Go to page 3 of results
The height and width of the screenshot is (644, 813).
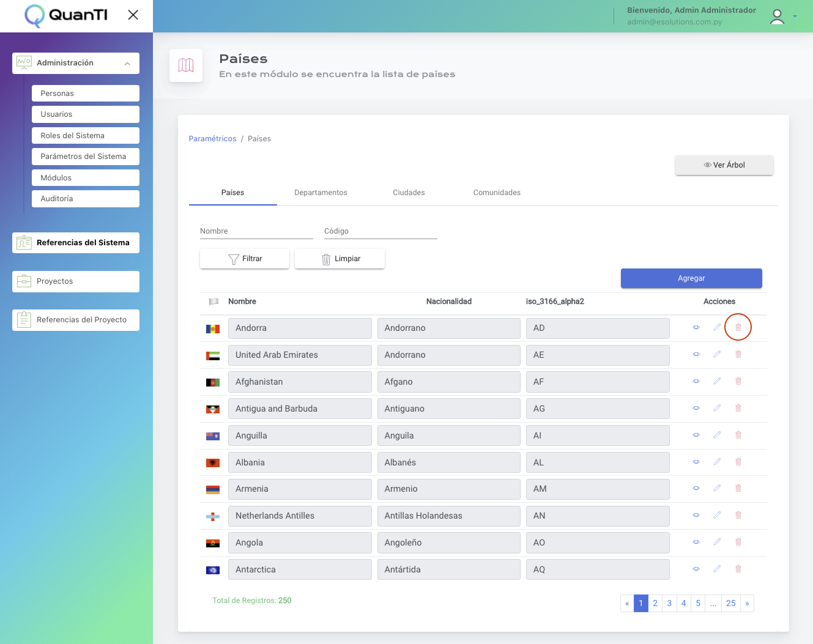click(669, 604)
